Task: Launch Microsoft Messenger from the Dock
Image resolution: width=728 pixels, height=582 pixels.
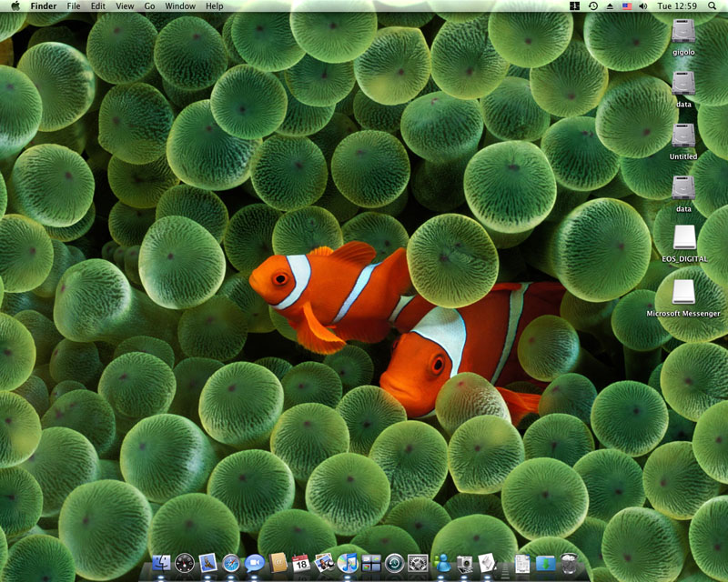Action: (441, 563)
